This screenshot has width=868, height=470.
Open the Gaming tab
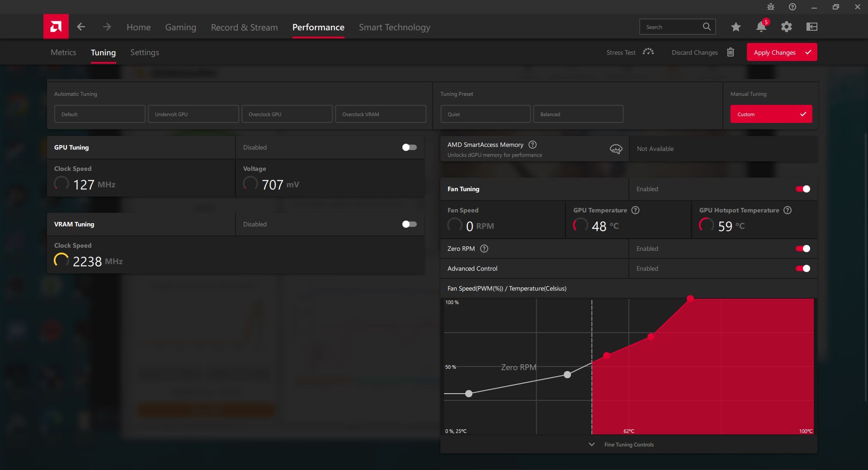(x=181, y=27)
